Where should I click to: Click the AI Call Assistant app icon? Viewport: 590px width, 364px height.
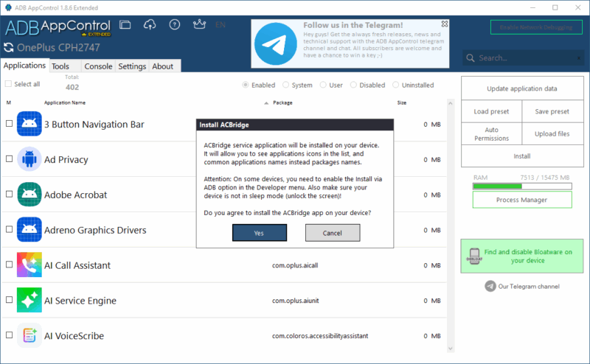click(28, 265)
